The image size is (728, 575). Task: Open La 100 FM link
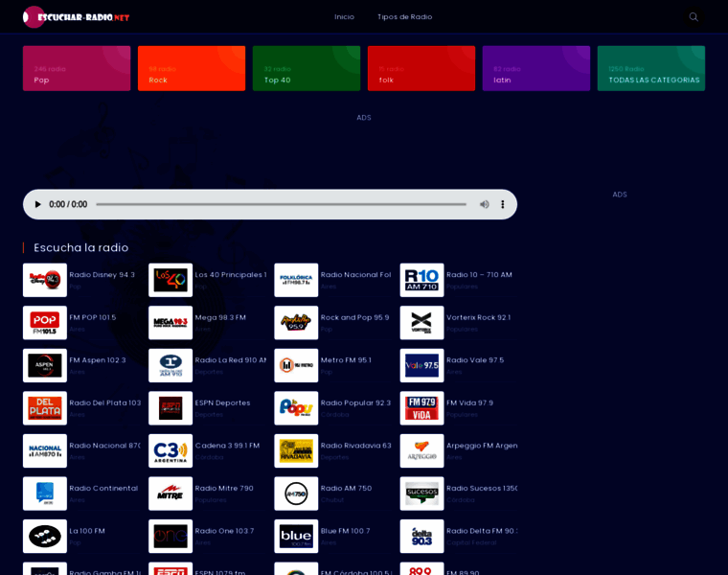pyautogui.click(x=87, y=531)
